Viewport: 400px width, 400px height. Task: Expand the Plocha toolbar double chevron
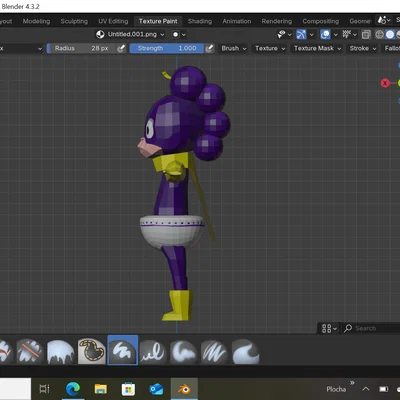pyautogui.click(x=352, y=383)
